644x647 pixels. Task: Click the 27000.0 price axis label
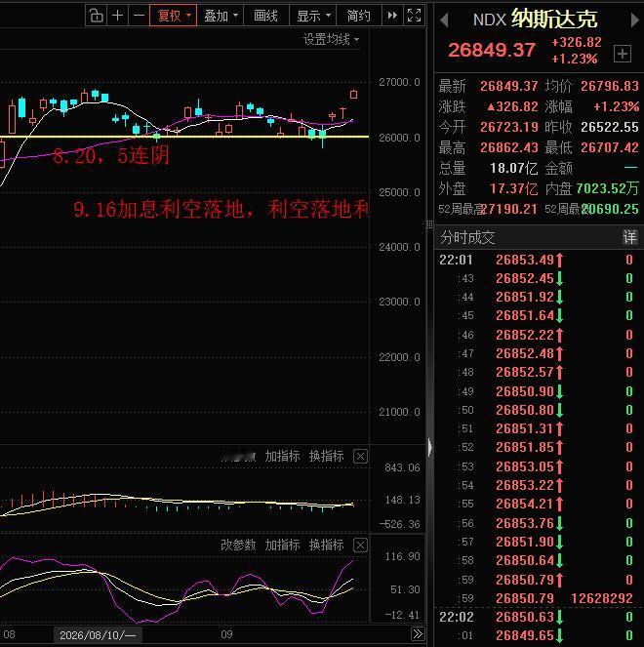(x=399, y=82)
